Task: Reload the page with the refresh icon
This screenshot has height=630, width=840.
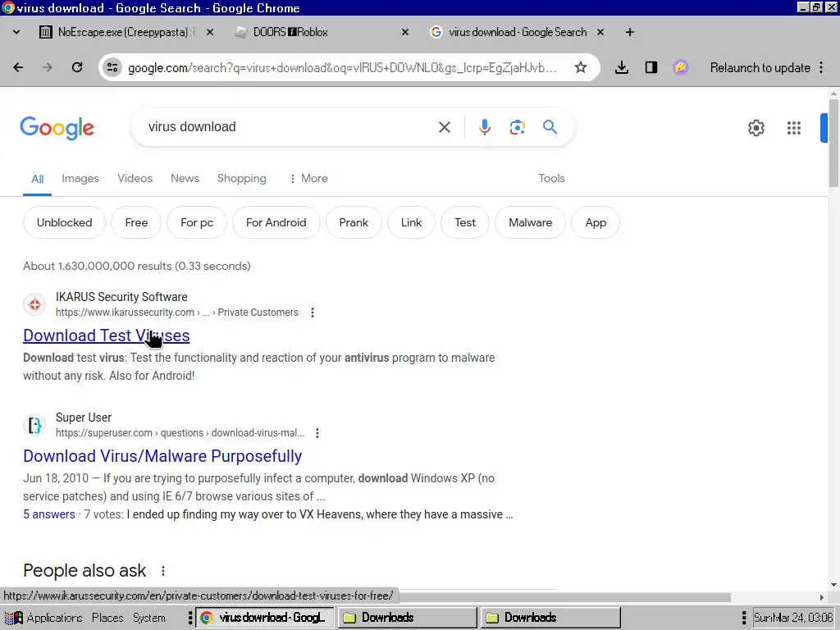Action: click(x=77, y=67)
